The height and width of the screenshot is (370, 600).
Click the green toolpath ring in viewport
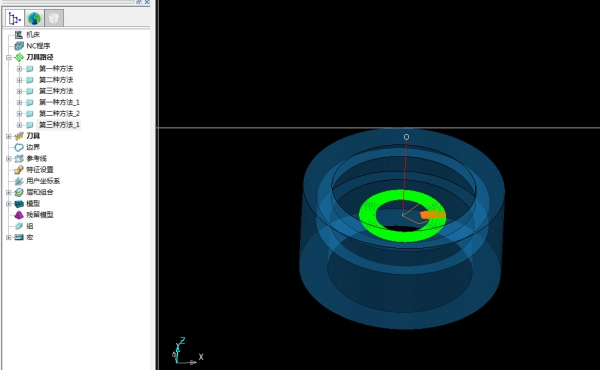click(367, 216)
